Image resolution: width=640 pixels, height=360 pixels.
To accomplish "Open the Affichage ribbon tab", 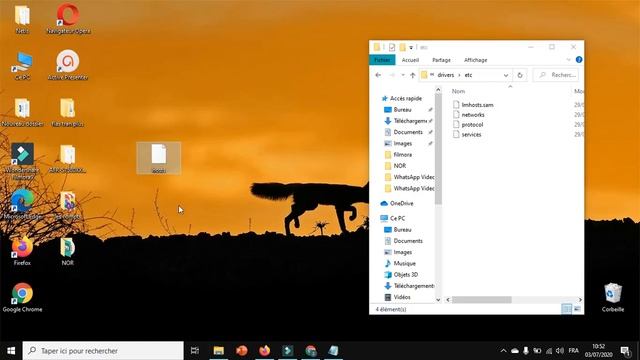I will [x=476, y=60].
